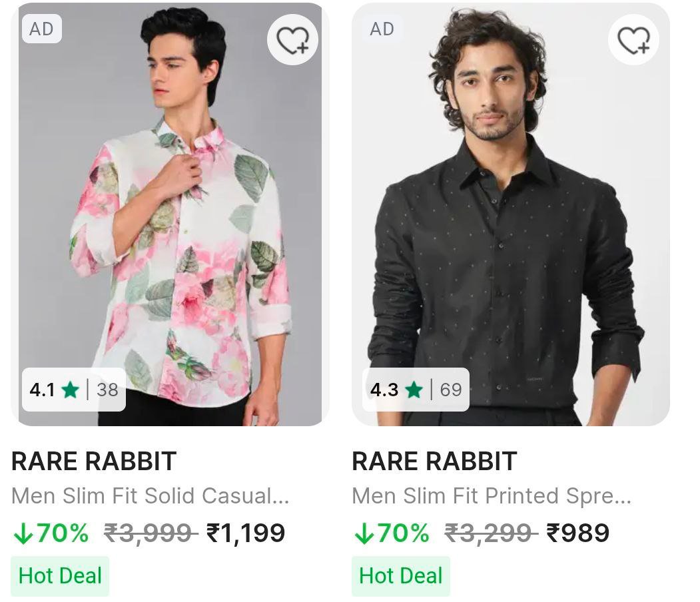Add the black shirt to your wishlist
This screenshot has height=602, width=700.
634,41
